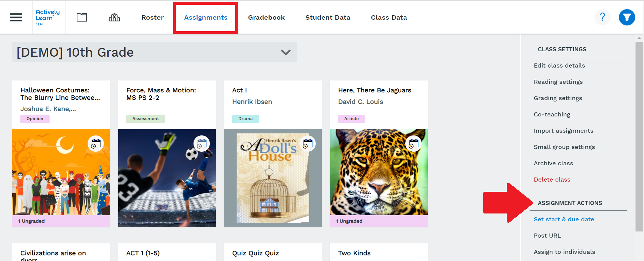644x261 pixels.
Task: Click the Actively Learn logo
Action: 48,17
